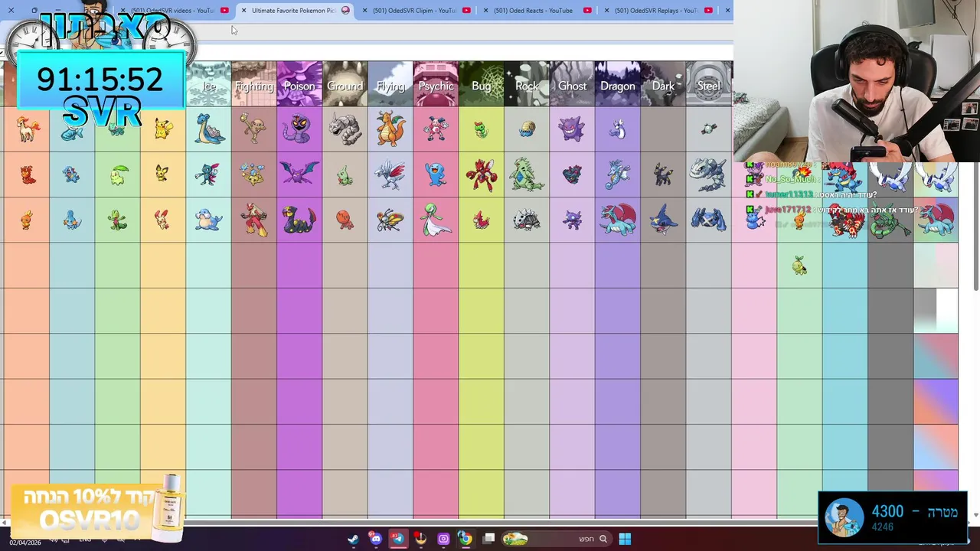This screenshot has width=980, height=551.
Task: Open Task View from the taskbar
Action: pos(488,539)
